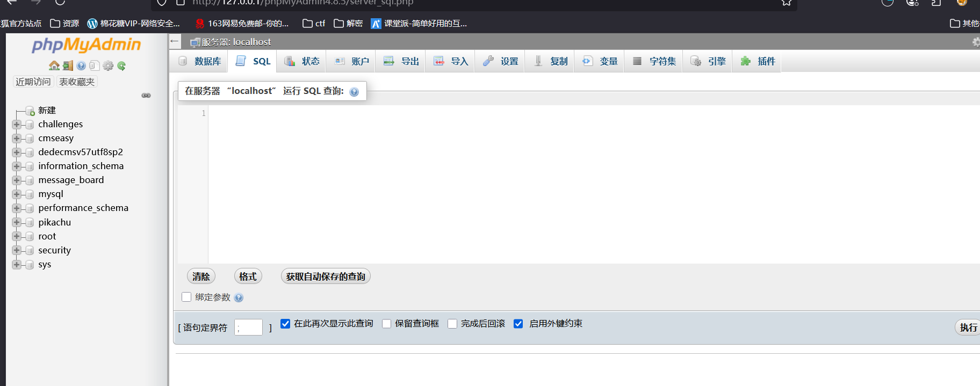Uncheck 在此再次显示此查询 checkbox
The image size is (980, 386).
(x=285, y=323)
